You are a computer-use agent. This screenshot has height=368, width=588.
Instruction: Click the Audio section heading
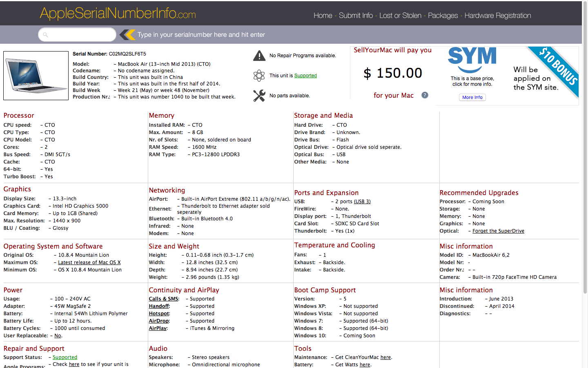coord(158,349)
